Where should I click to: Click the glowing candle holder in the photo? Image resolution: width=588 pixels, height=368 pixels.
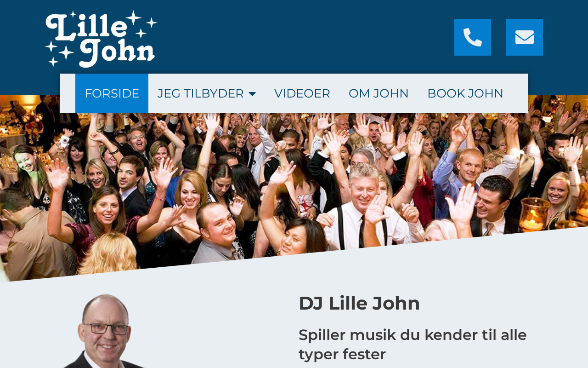pyautogui.click(x=534, y=214)
